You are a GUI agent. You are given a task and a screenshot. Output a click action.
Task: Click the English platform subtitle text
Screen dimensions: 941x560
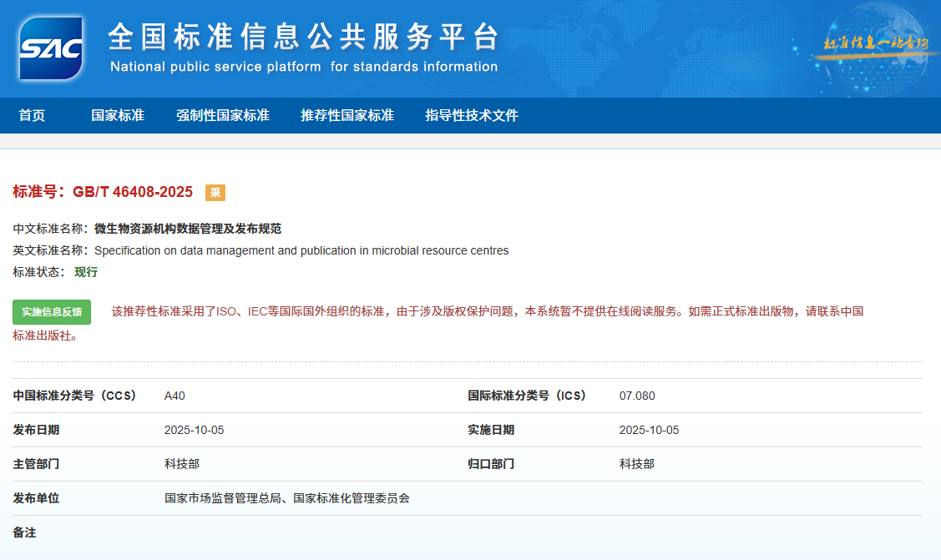tap(304, 67)
